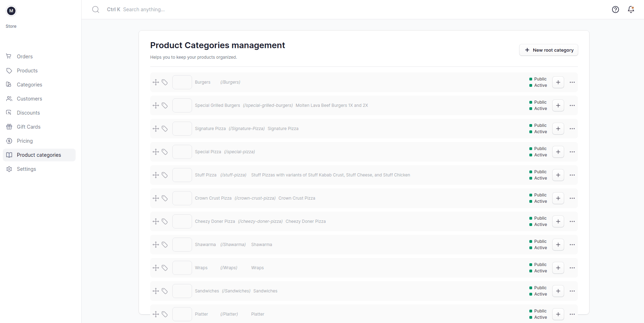Viewport: 644px width, 323px height.
Task: Click the Sandwiches category name
Action: pos(207,291)
